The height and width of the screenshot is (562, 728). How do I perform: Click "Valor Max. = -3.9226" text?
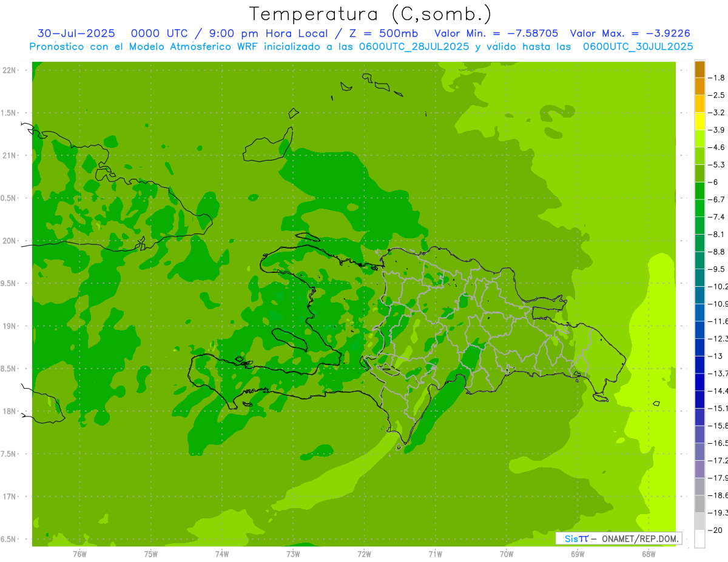coord(632,33)
